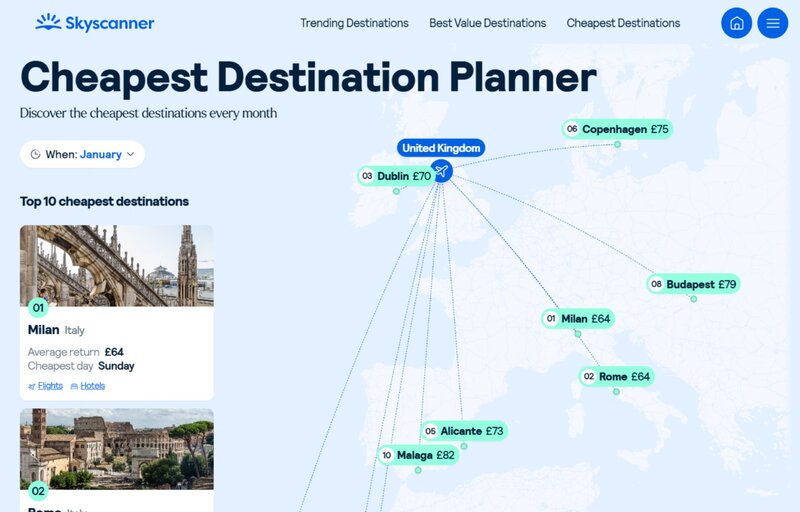Viewport: 800px width, 512px height.
Task: Click the Malaga map dot
Action: coord(418,470)
